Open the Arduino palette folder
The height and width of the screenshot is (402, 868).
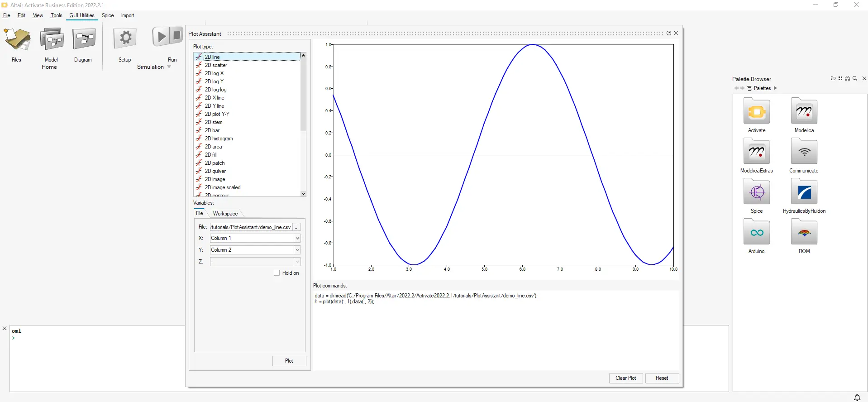[x=756, y=232]
